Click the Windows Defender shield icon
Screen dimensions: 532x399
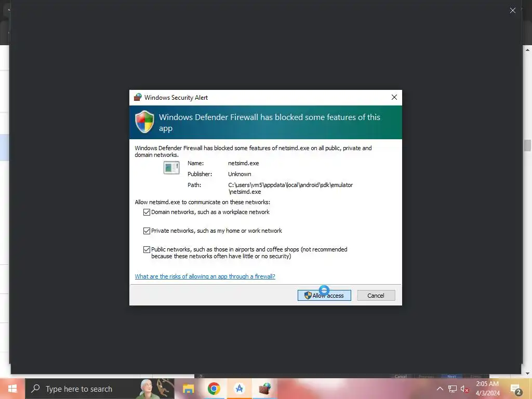click(x=144, y=122)
